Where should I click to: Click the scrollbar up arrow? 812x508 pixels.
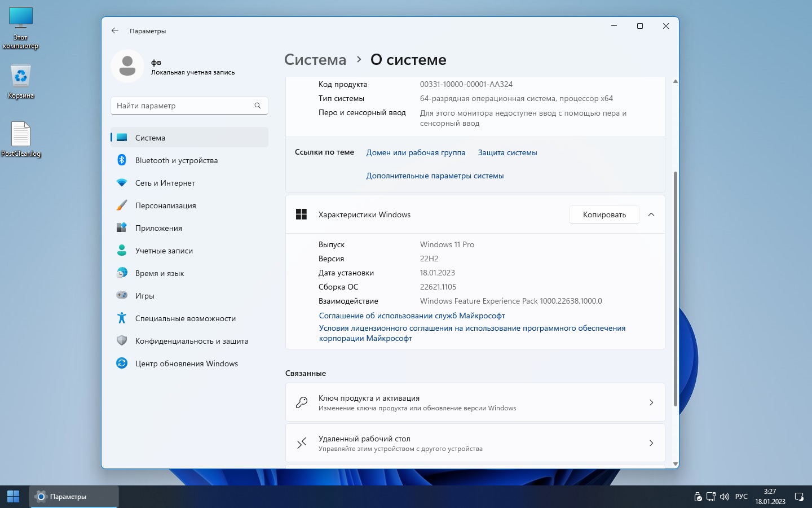point(675,81)
